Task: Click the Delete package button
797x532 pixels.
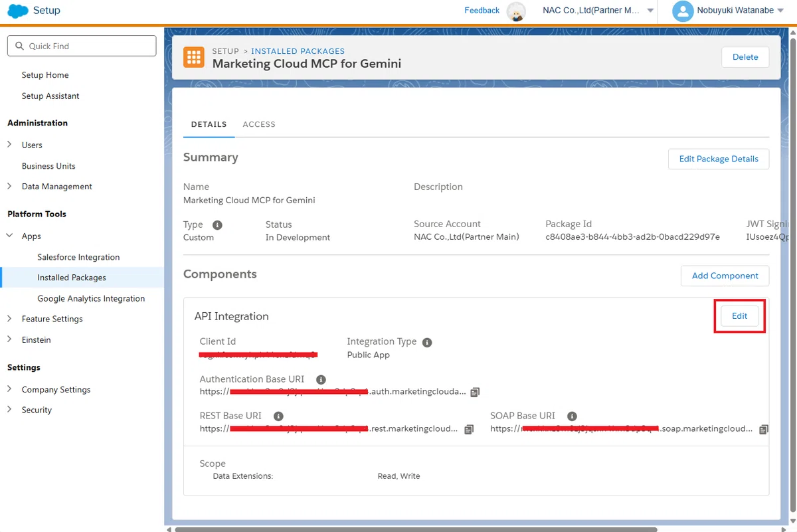Action: tap(745, 57)
